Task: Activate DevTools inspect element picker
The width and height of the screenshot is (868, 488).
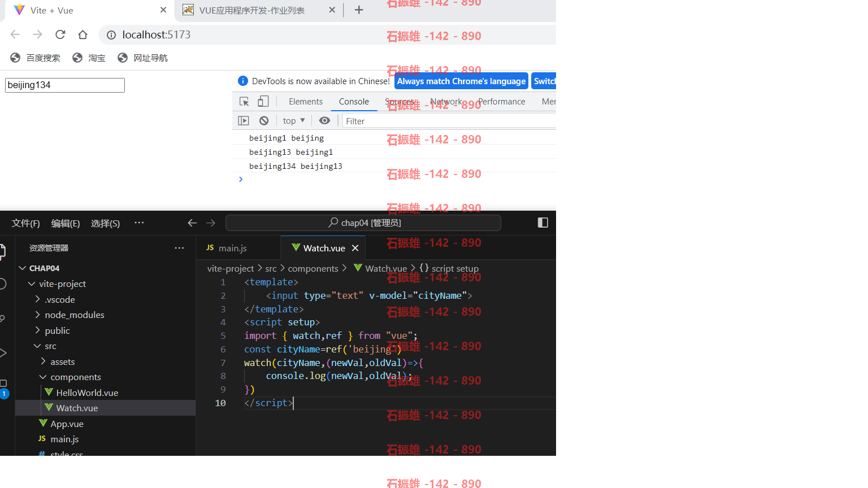Action: tap(244, 102)
